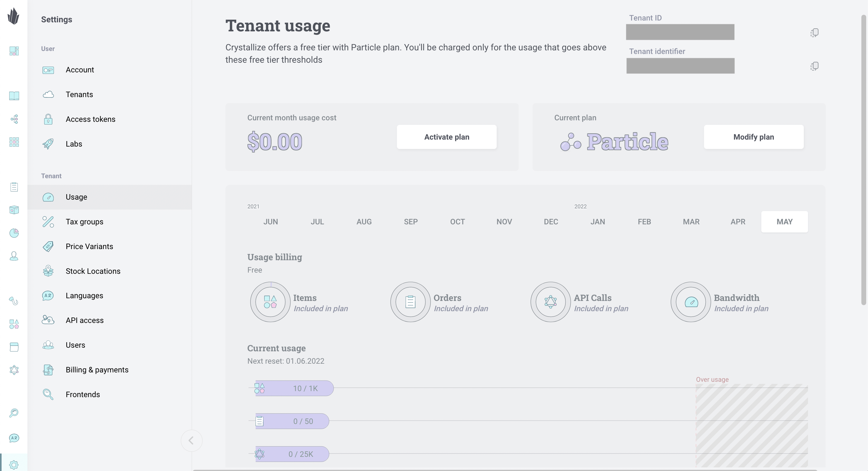Click the 10 / 1K items usage bar
The image size is (868, 471).
pyautogui.click(x=294, y=388)
